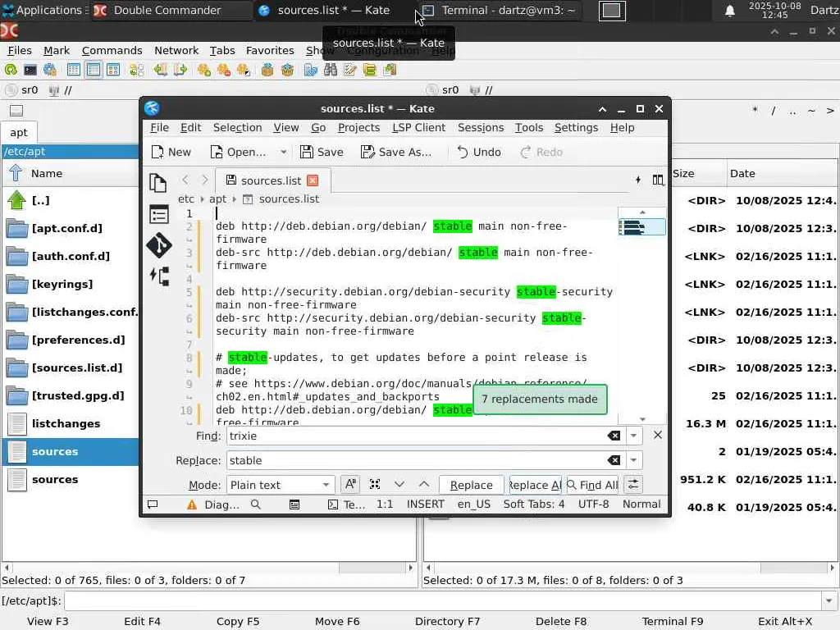Open search options settings icon

coord(633,484)
